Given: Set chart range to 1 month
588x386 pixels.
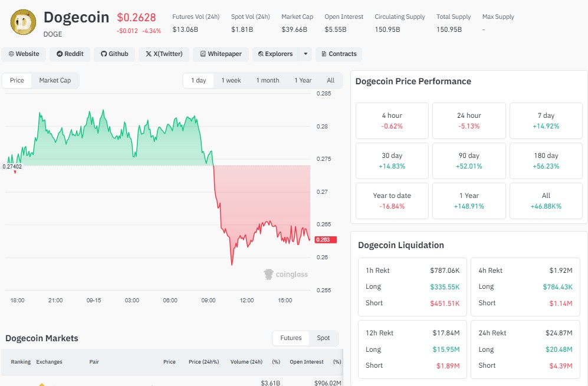Looking at the screenshot, I should 268,80.
